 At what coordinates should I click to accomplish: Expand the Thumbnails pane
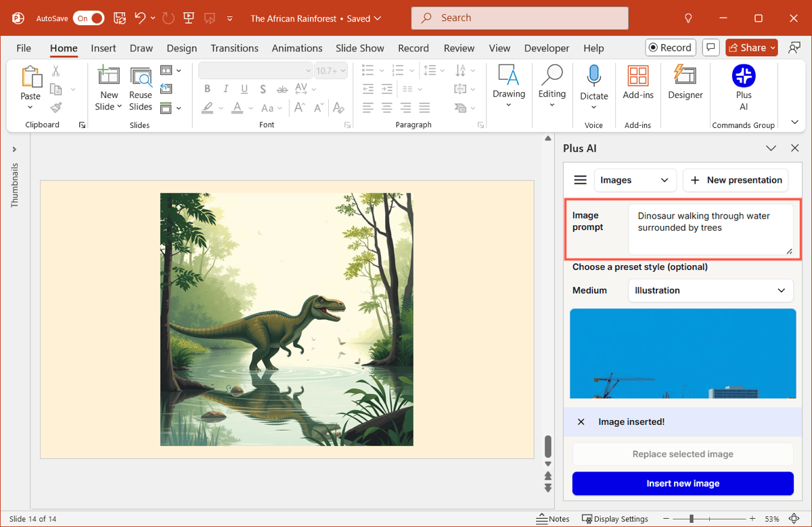(14, 150)
